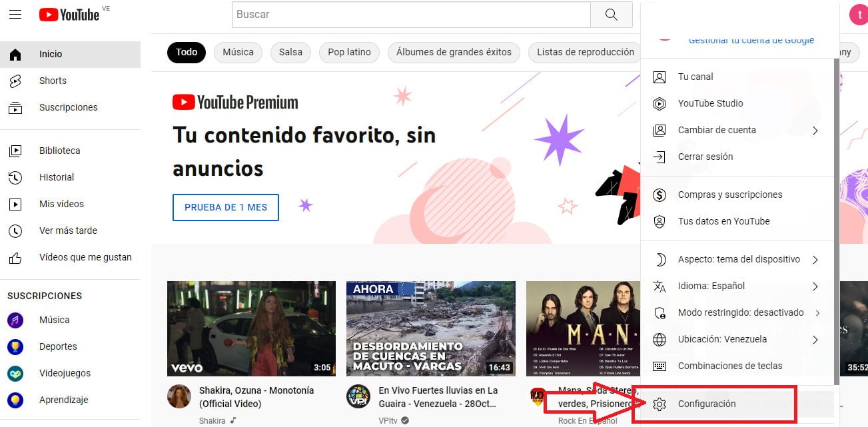Open the Maná album video thumbnail
Viewport: 868px width, 427px height.
583,328
